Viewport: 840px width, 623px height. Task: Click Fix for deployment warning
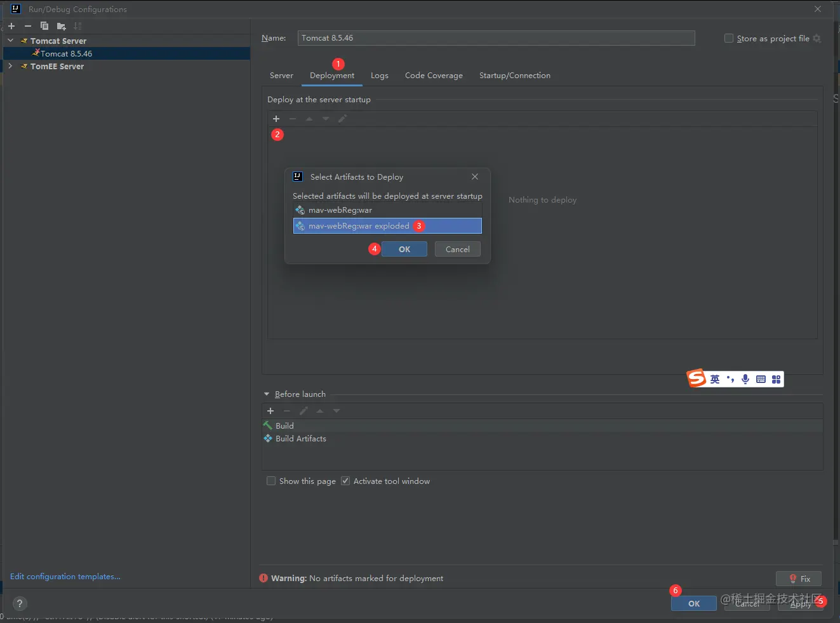tap(799, 579)
